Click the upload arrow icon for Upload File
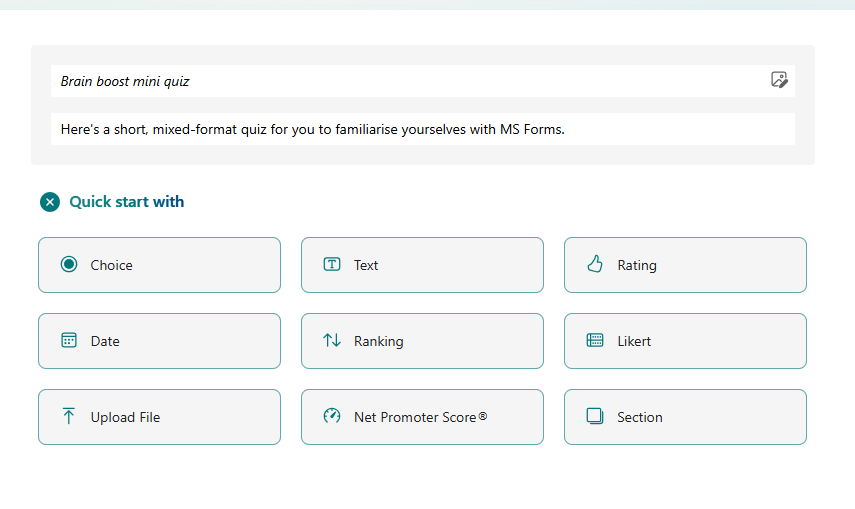The height and width of the screenshot is (509, 855). point(69,417)
